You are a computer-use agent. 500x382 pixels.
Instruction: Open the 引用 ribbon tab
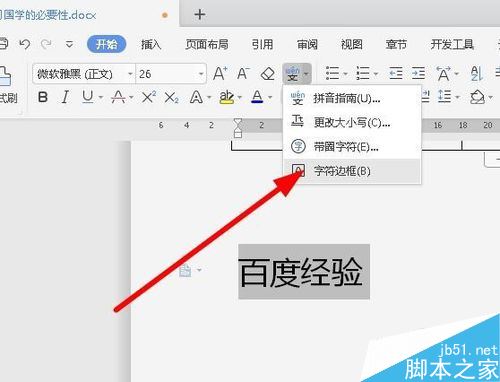[x=262, y=44]
